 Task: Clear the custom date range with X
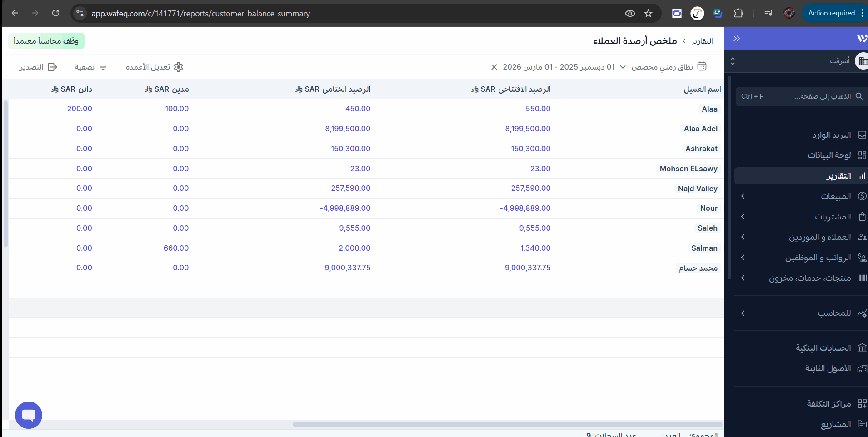click(x=494, y=67)
